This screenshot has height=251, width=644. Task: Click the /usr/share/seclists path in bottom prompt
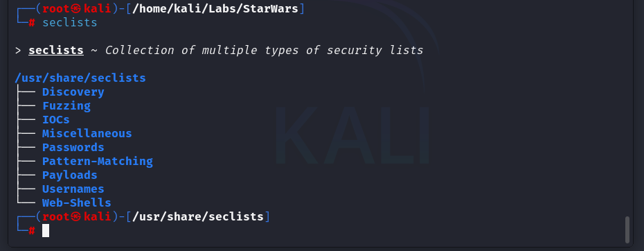click(x=198, y=216)
